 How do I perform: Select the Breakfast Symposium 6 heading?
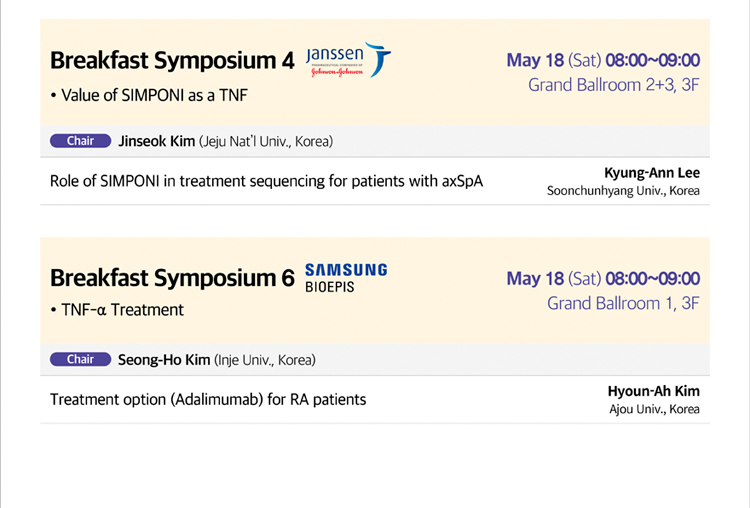[x=172, y=278]
